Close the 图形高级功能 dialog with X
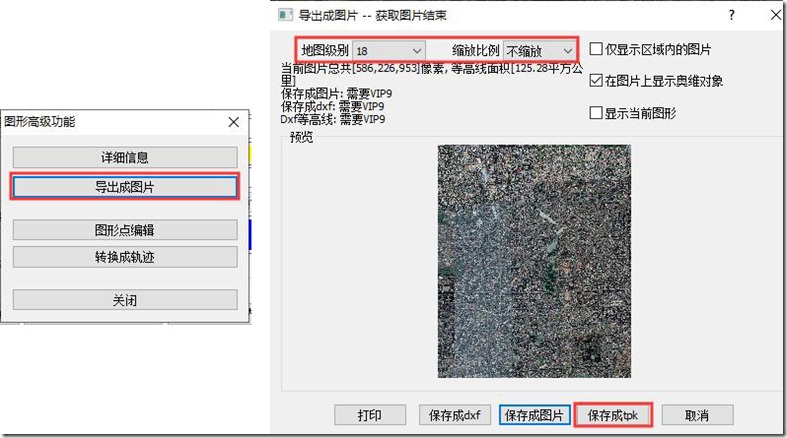The height and width of the screenshot is (438, 787). click(233, 122)
